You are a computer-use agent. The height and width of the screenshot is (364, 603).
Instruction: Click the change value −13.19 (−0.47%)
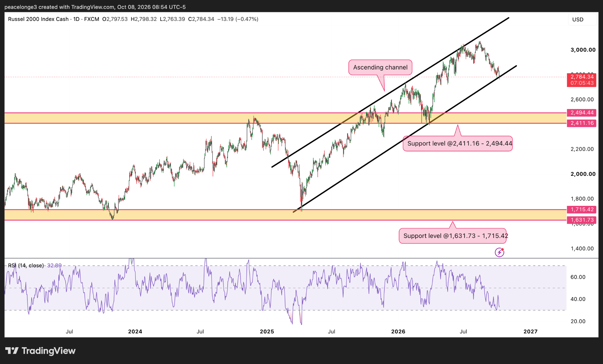238,19
